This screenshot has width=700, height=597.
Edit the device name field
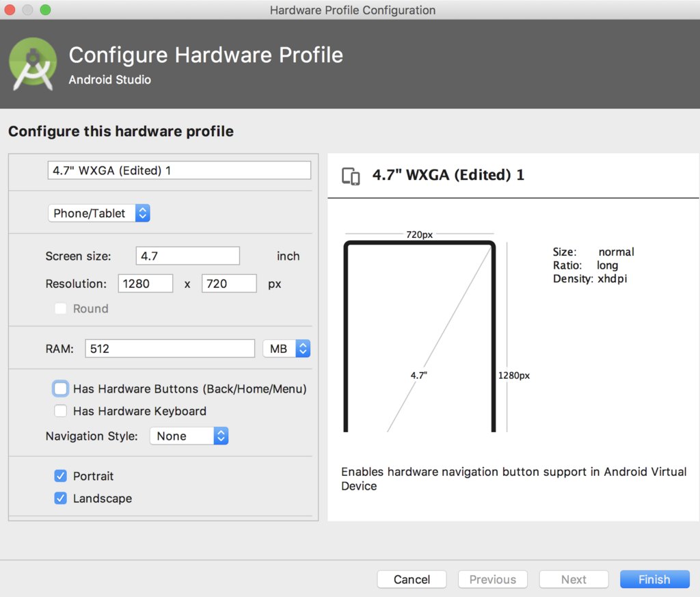(179, 170)
